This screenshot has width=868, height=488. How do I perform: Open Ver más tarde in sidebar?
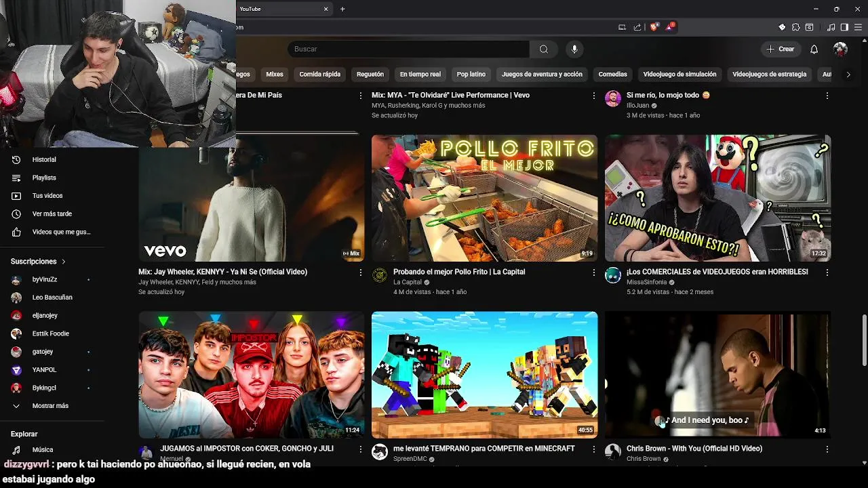tap(52, 214)
